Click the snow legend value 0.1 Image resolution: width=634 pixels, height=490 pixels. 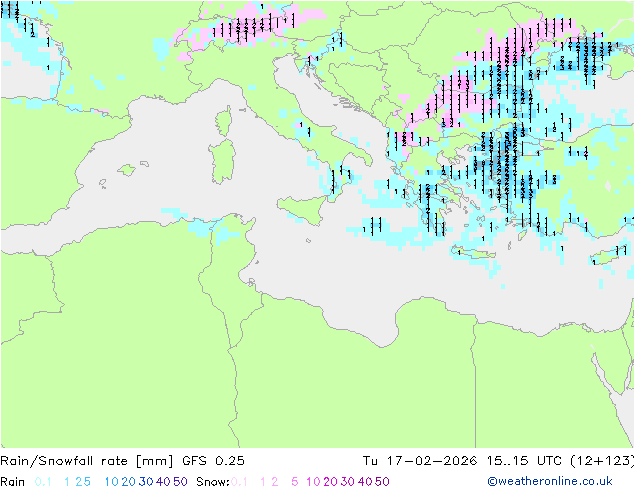(x=239, y=482)
